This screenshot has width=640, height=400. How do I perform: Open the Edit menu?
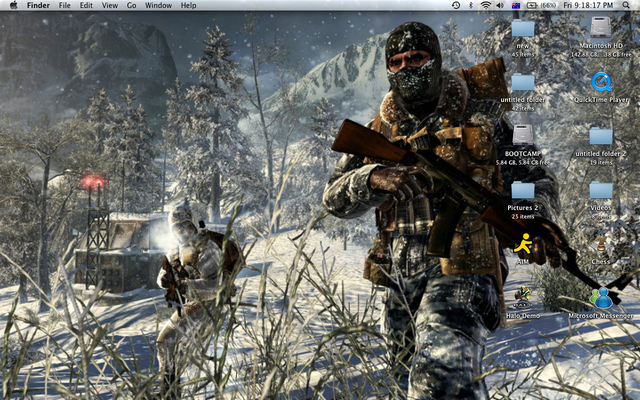click(86, 5)
